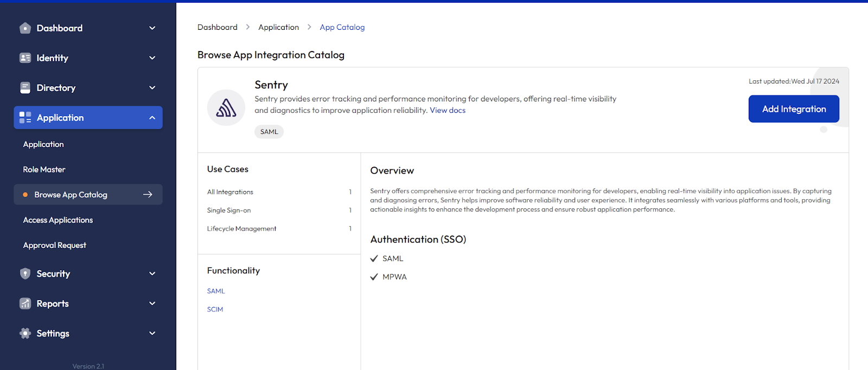
Task: Click the Overview heading
Action: tap(392, 171)
